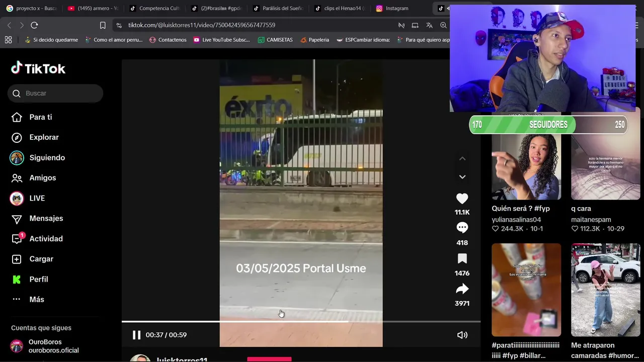This screenshot has width=644, height=362.
Task: Open 'ESPCambiar idioma:' bookmark
Action: [x=363, y=40]
